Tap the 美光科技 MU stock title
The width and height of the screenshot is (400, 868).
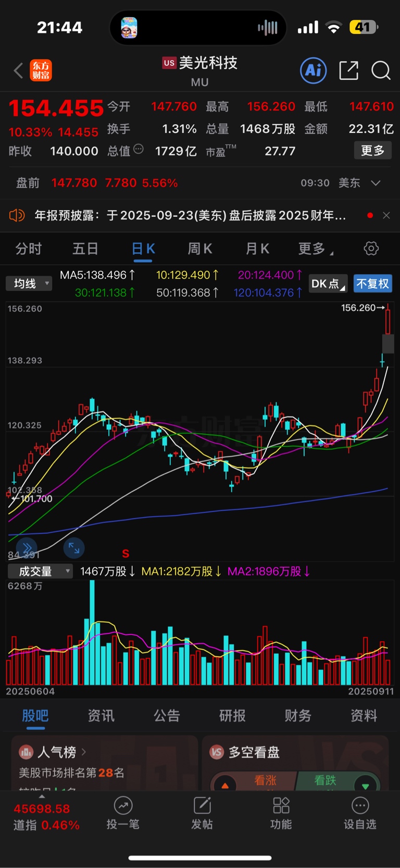pos(200,71)
